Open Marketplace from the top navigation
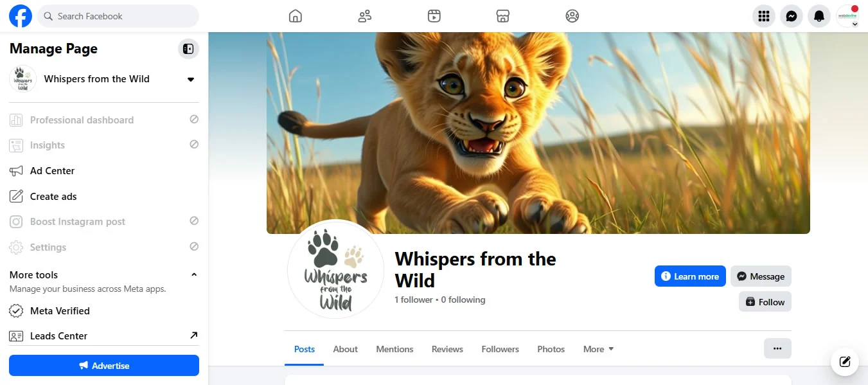 point(502,16)
